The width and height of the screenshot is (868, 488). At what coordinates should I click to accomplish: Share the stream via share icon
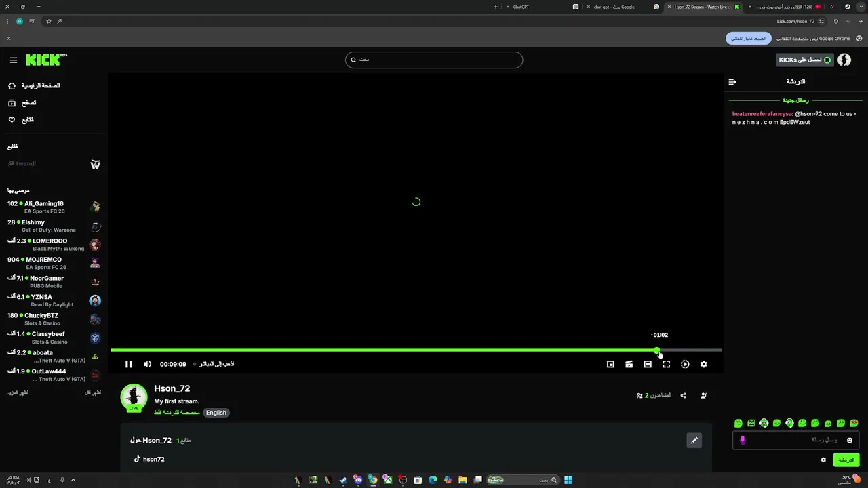coord(683,396)
